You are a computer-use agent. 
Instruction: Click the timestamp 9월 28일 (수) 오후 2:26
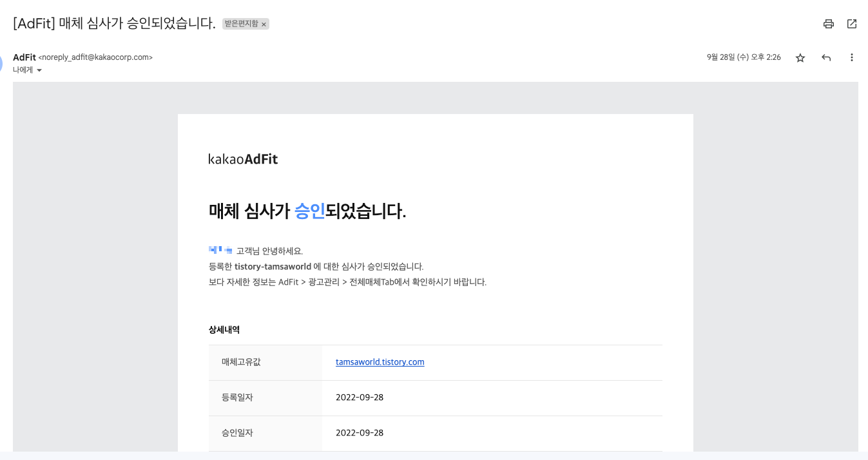pos(744,57)
